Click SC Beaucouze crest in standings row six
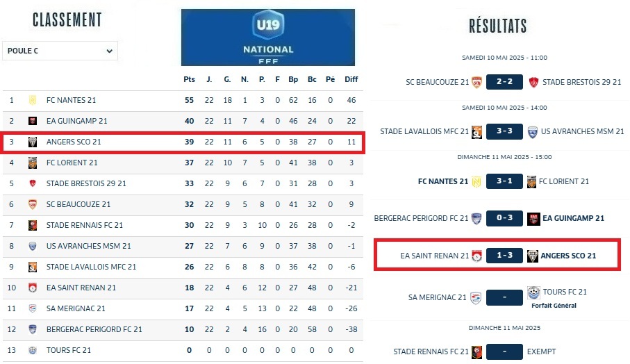This screenshot has width=630, height=364. (x=32, y=204)
